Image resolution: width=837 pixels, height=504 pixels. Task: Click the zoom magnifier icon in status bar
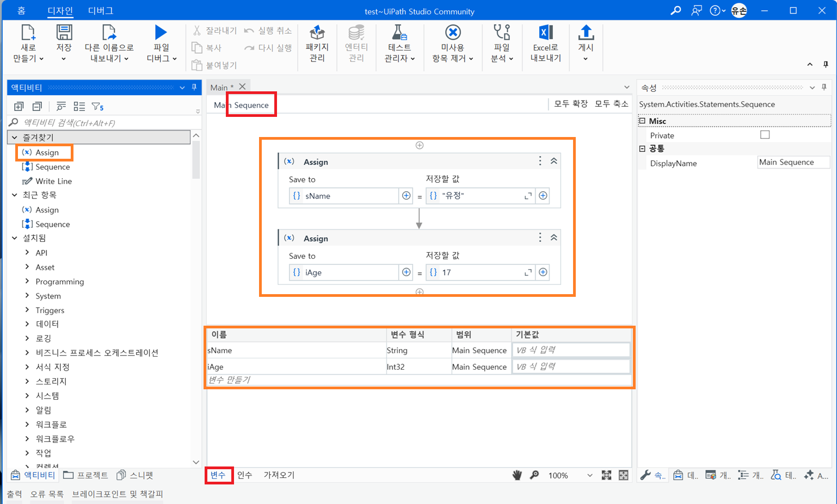point(534,475)
